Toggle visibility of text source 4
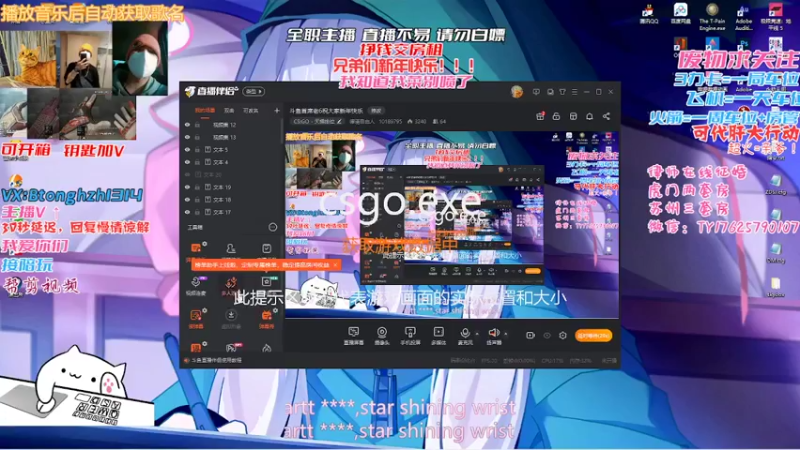This screenshot has height=450, width=800. [187, 162]
